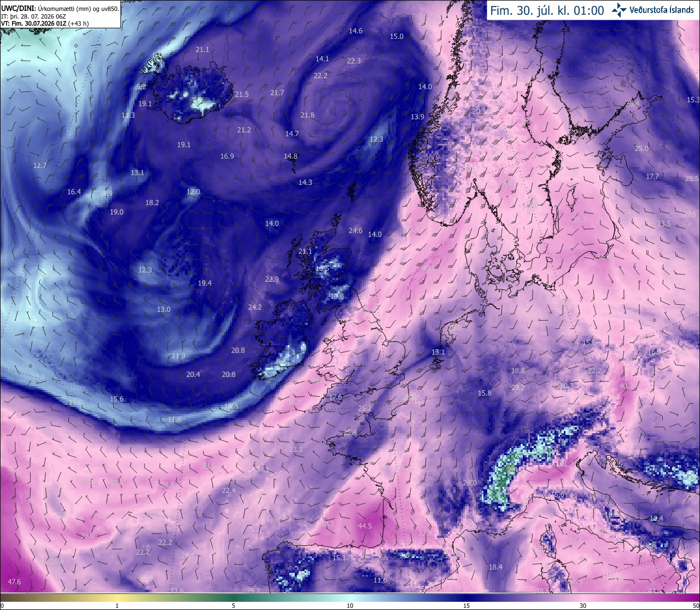Pick the color at scale value 30
Viewport: 700px width, 610px height.
point(583,597)
